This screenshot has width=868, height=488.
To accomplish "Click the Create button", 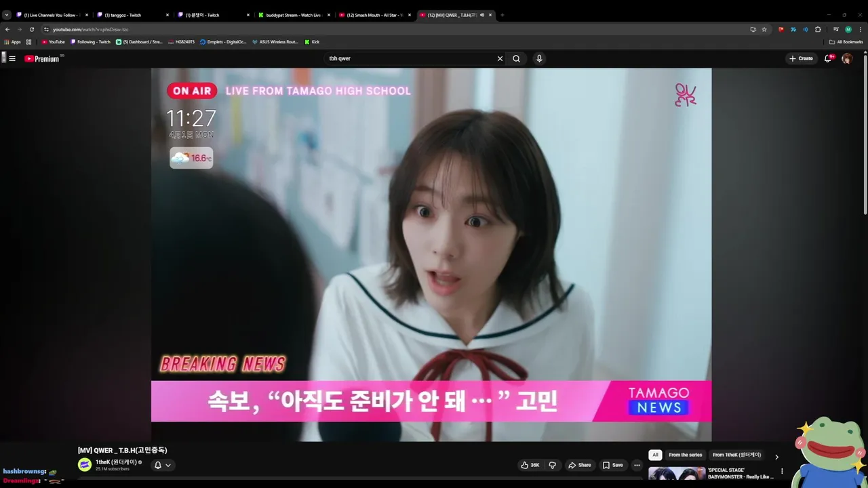I will pyautogui.click(x=801, y=59).
